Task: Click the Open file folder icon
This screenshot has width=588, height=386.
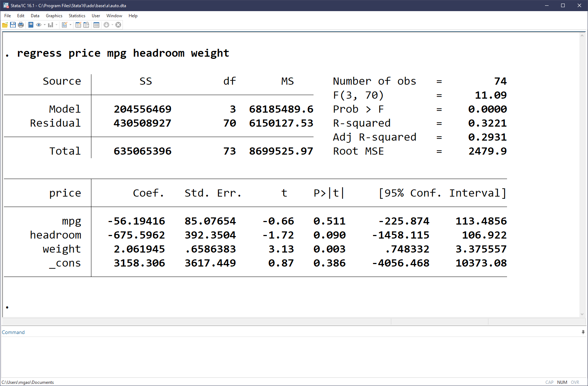Action: point(5,25)
